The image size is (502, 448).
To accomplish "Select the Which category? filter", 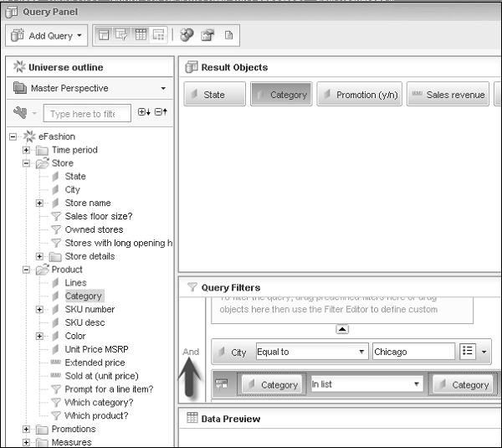I will [x=99, y=403].
